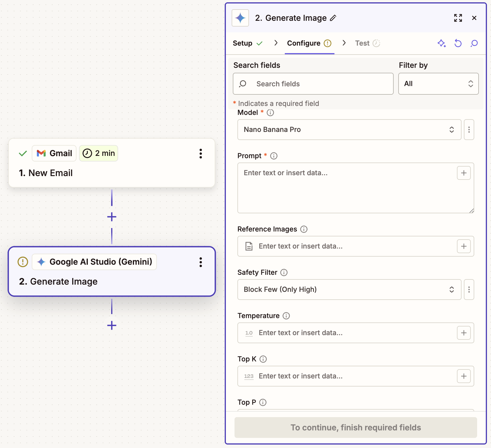
Task: Click the Gemini sparkle icon on Generate Image step
Action: point(41,262)
